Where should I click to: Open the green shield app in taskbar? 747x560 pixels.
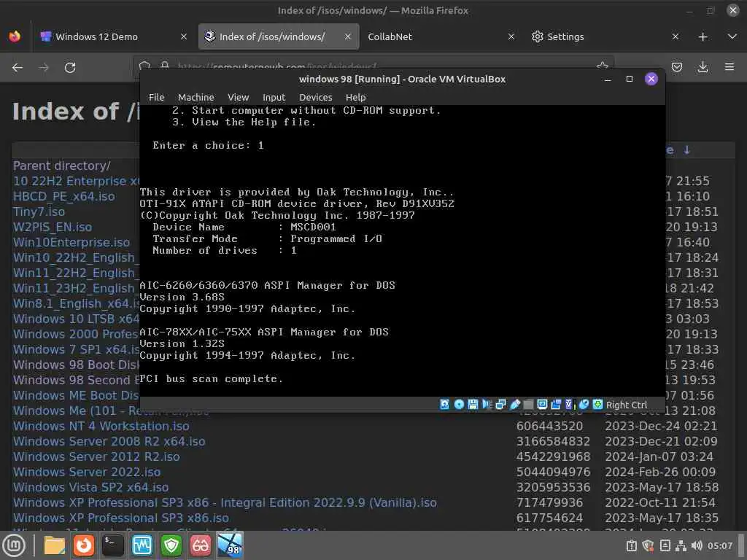point(171,545)
